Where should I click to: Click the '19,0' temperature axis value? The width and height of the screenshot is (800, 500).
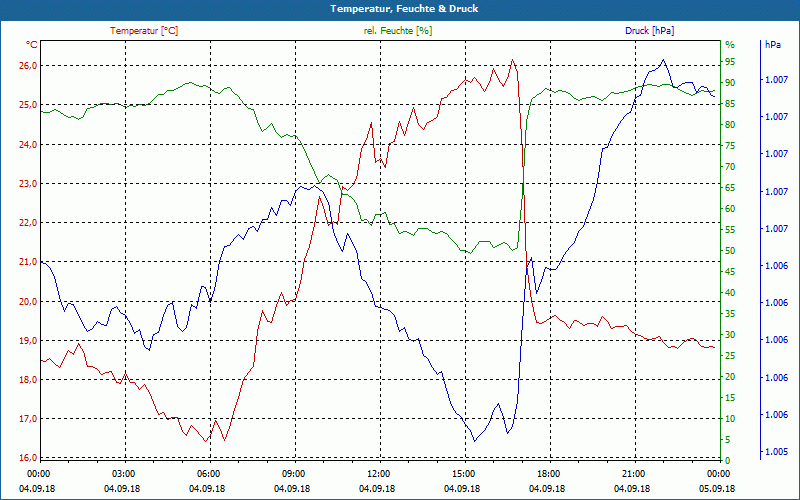tap(28, 341)
